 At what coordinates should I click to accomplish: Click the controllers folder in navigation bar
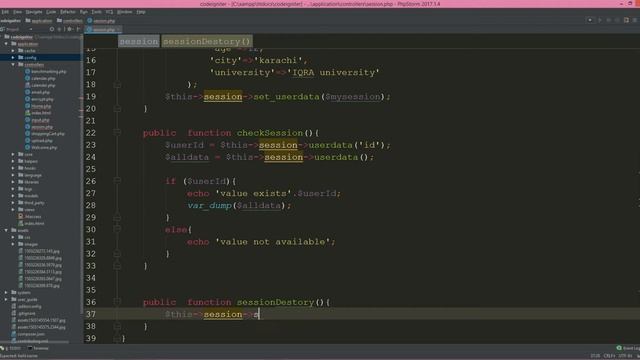point(70,20)
